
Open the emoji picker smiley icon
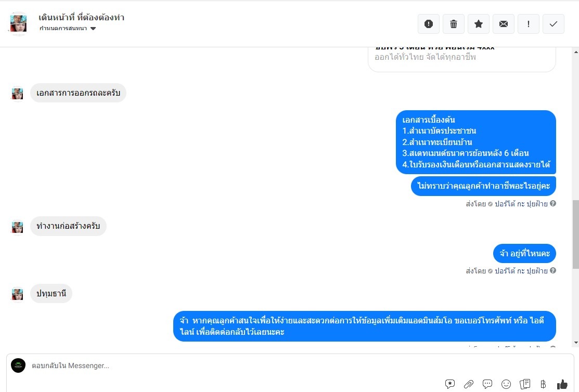pyautogui.click(x=506, y=384)
